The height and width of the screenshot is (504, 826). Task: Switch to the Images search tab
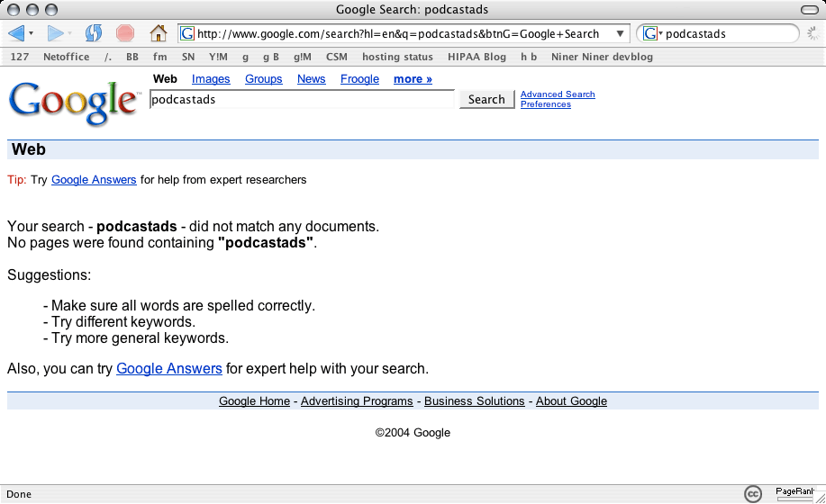(x=211, y=79)
